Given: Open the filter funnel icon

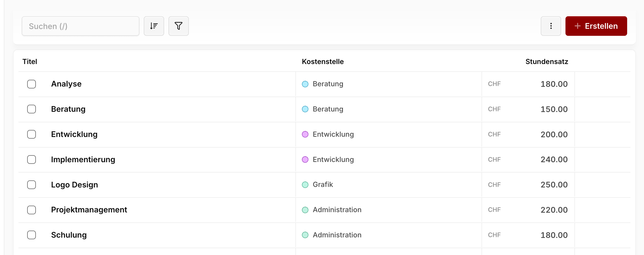Looking at the screenshot, I should point(179,26).
